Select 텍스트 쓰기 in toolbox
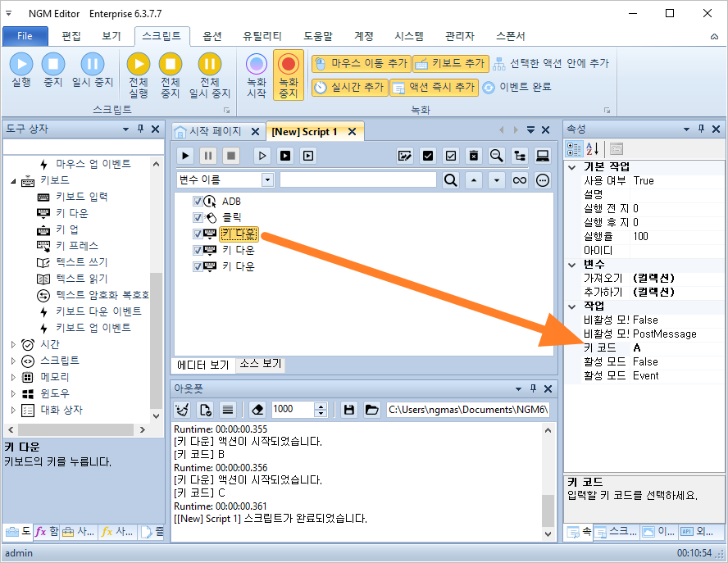 [81, 262]
